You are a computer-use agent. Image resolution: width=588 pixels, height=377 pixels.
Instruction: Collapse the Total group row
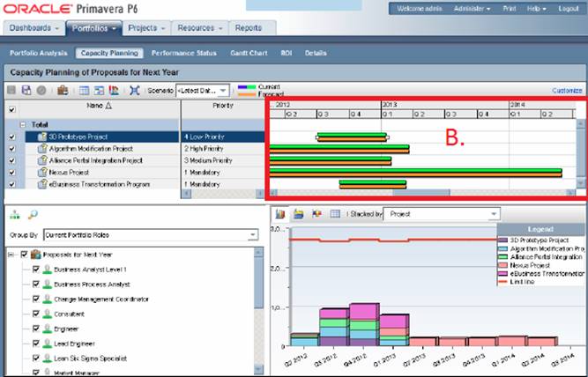point(23,124)
